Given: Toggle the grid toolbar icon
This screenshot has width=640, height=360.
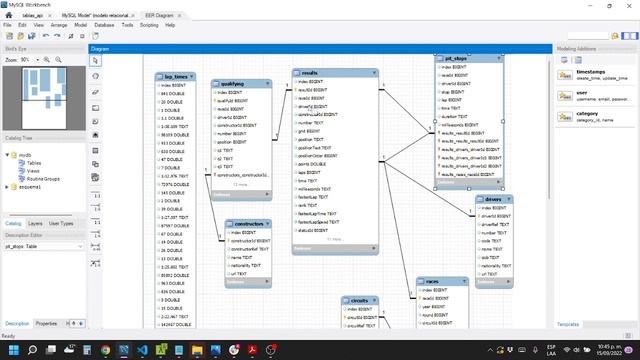Looking at the screenshot, I should [x=71, y=36].
